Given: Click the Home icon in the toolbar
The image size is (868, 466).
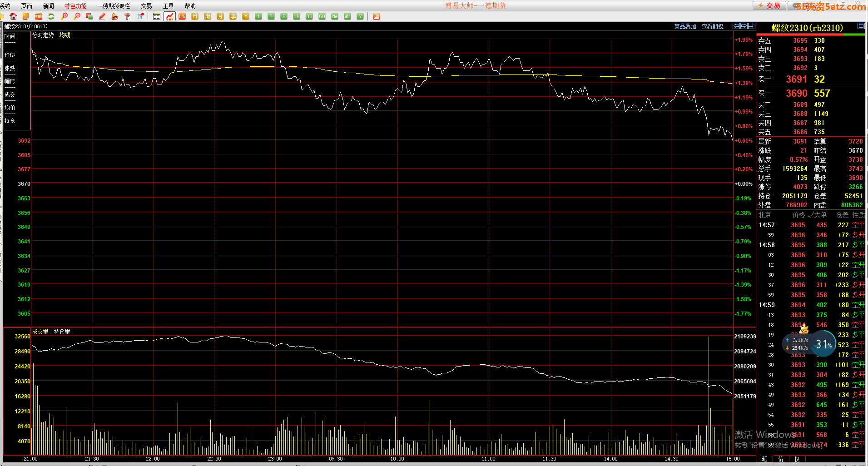Looking at the screenshot, I should [x=13, y=16].
